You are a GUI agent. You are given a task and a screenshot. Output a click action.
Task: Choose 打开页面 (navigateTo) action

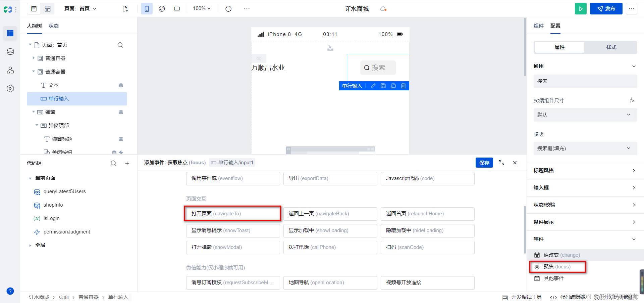pos(233,214)
